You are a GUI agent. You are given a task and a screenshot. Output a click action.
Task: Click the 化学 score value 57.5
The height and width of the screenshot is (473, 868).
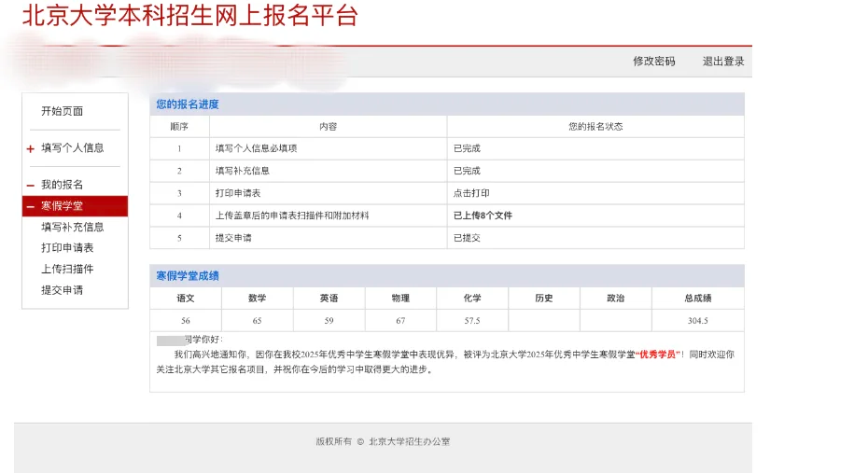click(472, 321)
